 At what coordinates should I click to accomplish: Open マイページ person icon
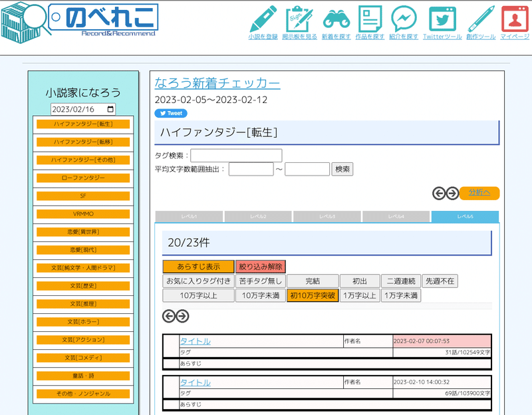[x=515, y=19]
